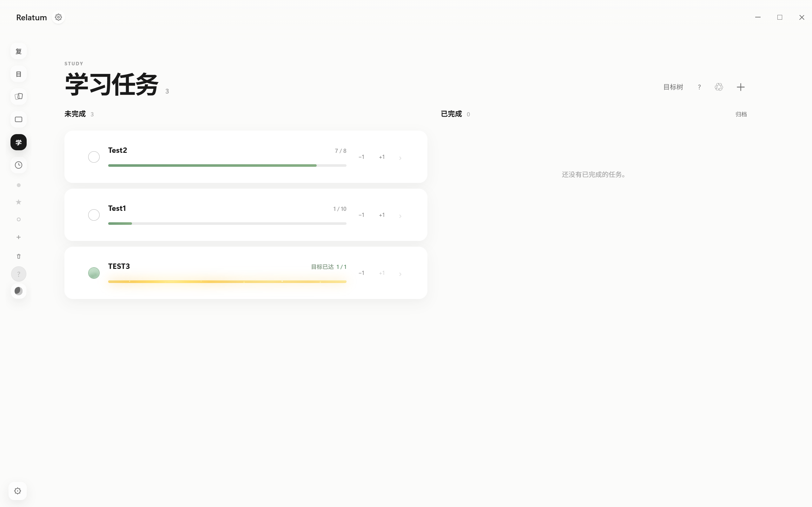Image resolution: width=812 pixels, height=507 pixels.
Task: Click the filled dot sidebar icon
Action: (19, 185)
